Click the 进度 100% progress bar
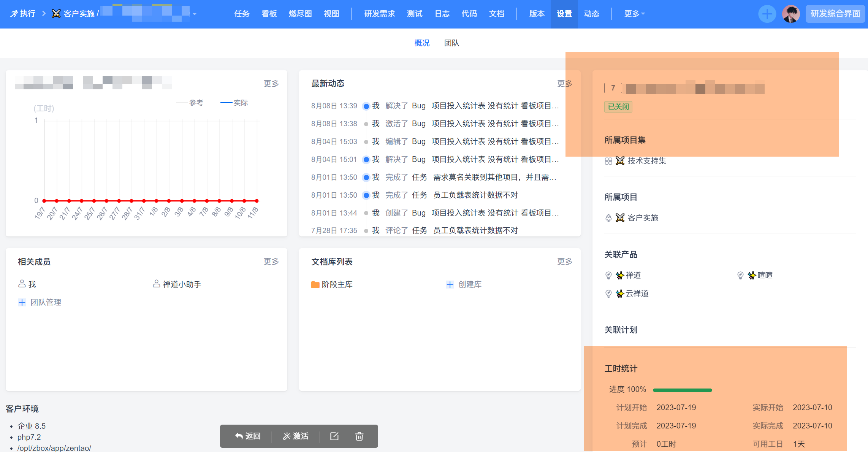868x452 pixels. 682,390
